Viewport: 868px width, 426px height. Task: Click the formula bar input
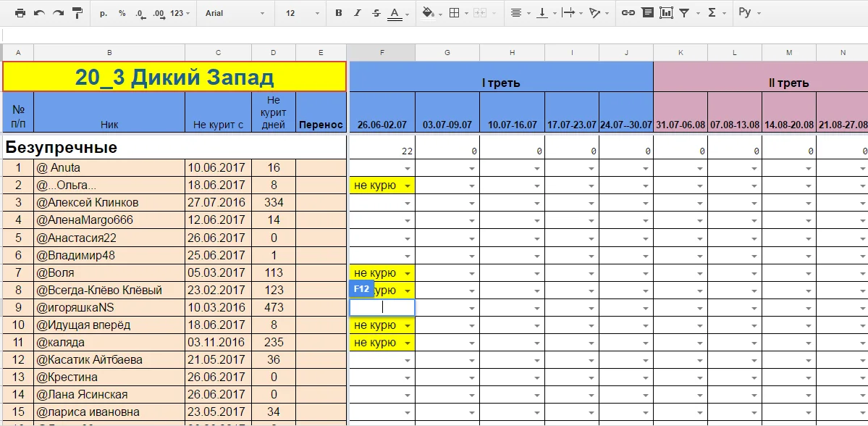[434, 35]
